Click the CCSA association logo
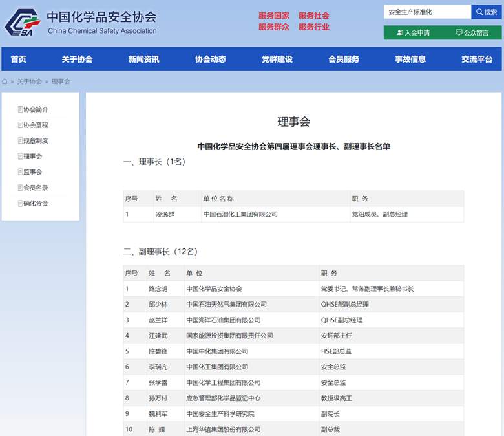Viewport: 504px width, 436px height. (x=23, y=23)
